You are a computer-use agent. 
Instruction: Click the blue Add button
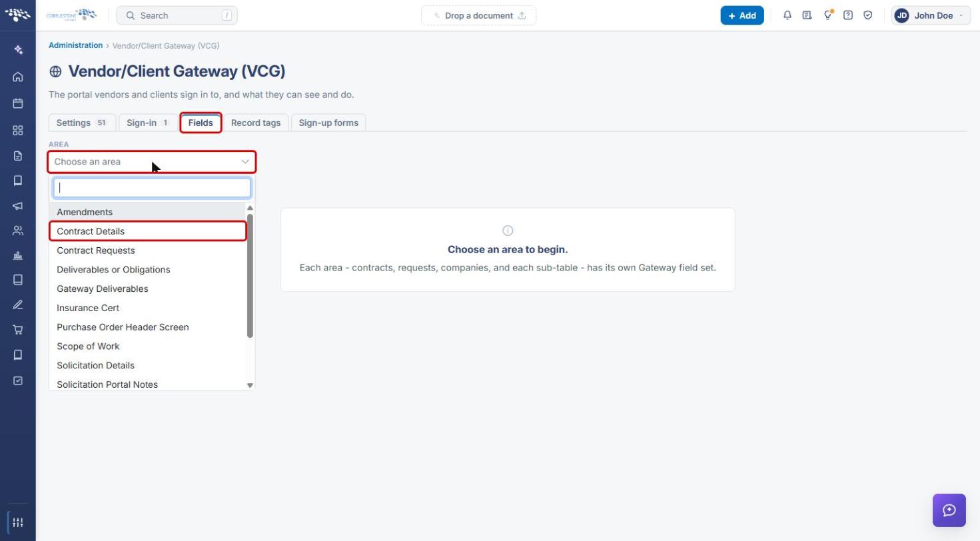tap(742, 15)
